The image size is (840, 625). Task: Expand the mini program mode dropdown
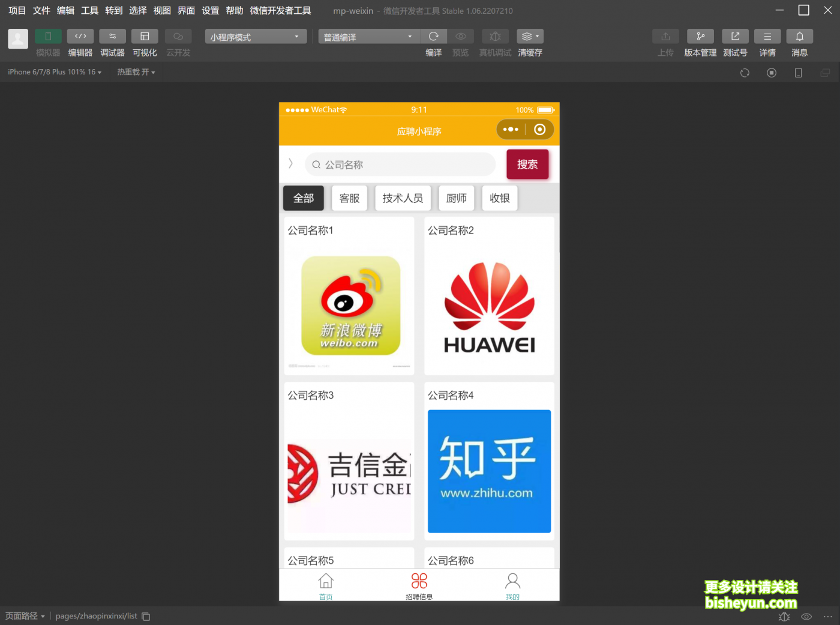coord(256,37)
